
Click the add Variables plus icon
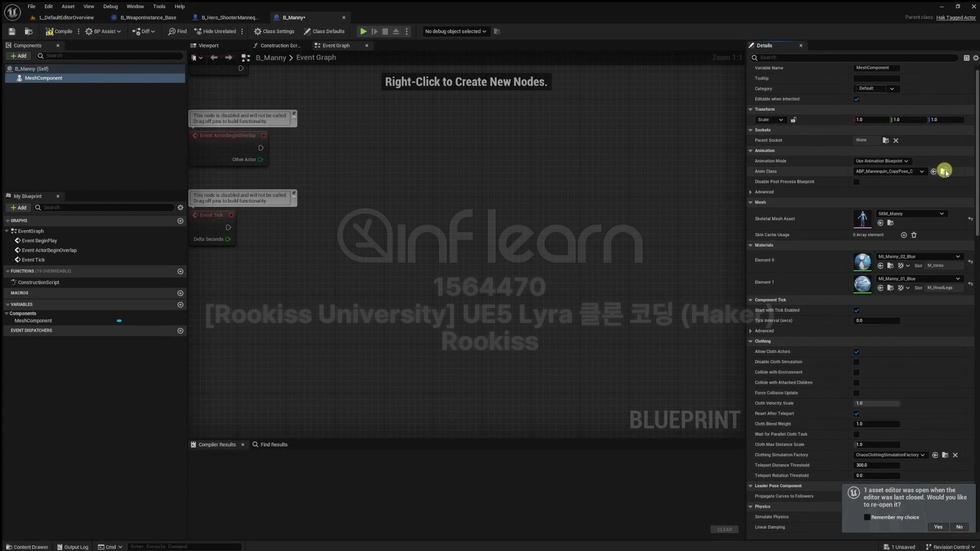click(180, 305)
